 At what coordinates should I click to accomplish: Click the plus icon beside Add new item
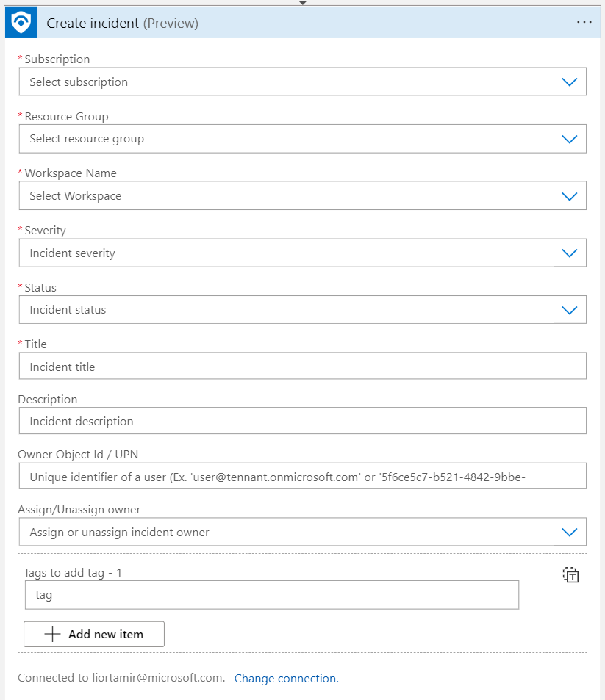(x=52, y=634)
